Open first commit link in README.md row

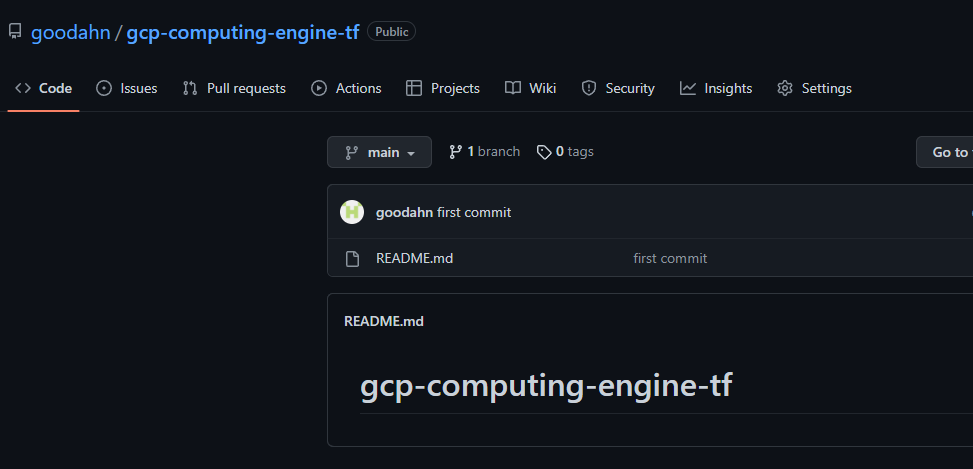(670, 259)
